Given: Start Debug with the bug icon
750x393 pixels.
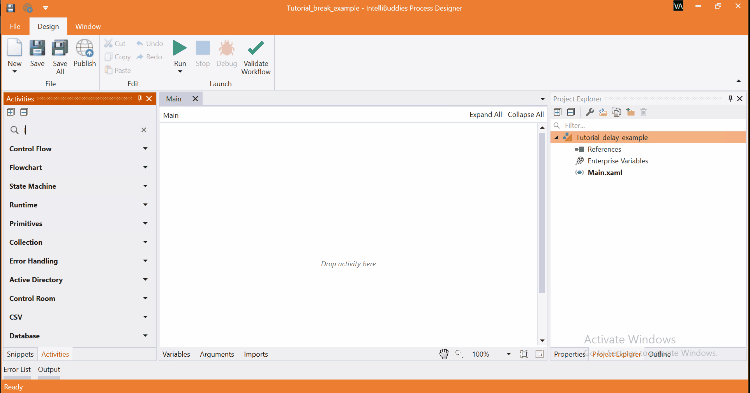Looking at the screenshot, I should (227, 48).
